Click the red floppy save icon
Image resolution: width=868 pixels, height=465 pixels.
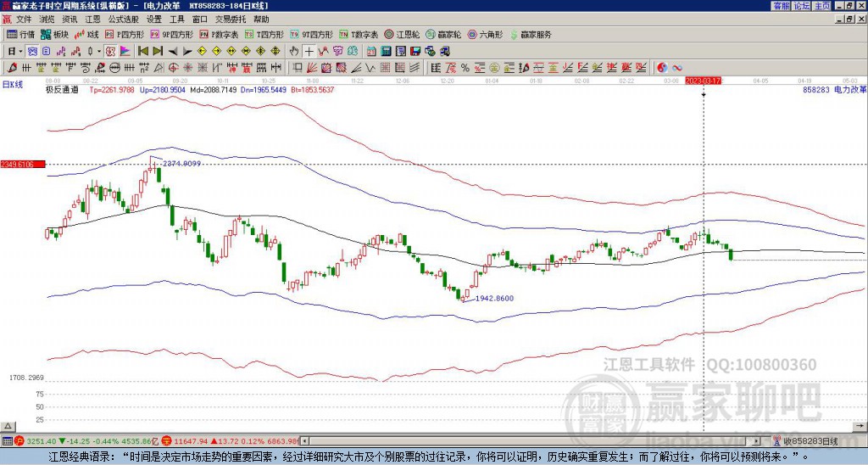pyautogui.click(x=415, y=52)
